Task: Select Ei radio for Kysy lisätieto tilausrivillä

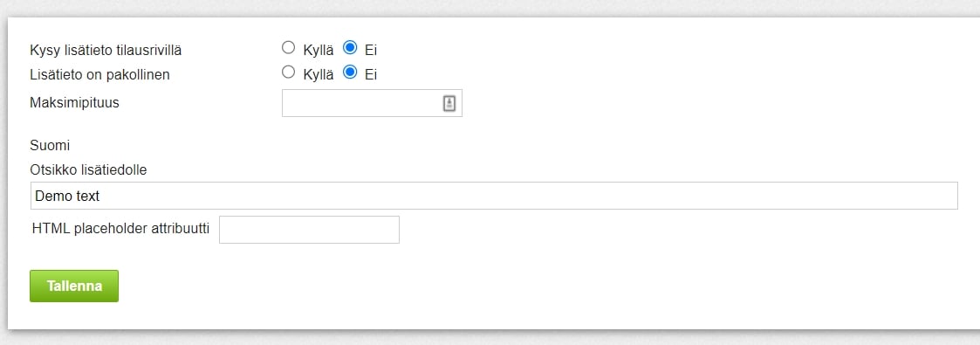Action: tap(350, 47)
